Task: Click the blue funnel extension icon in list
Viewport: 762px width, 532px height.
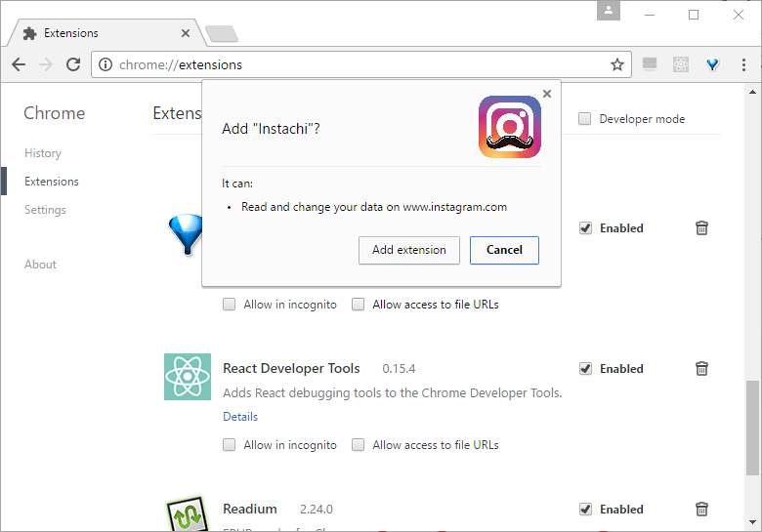Action: (x=186, y=234)
